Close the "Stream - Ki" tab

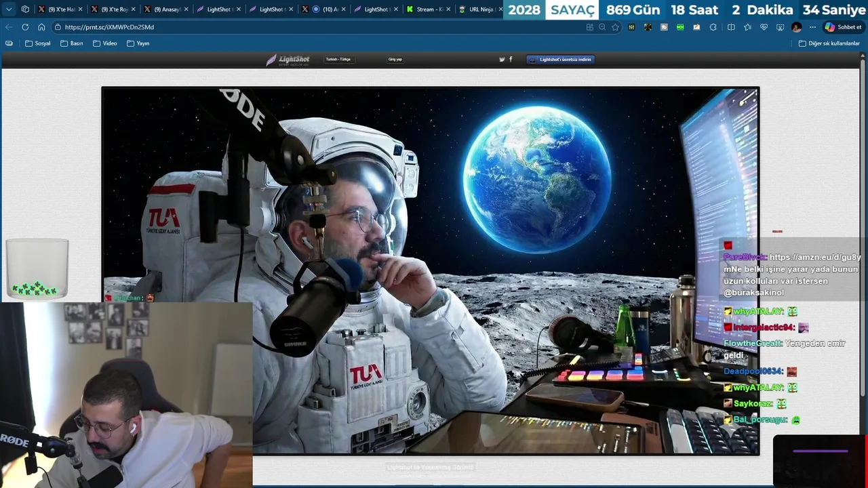pyautogui.click(x=448, y=9)
